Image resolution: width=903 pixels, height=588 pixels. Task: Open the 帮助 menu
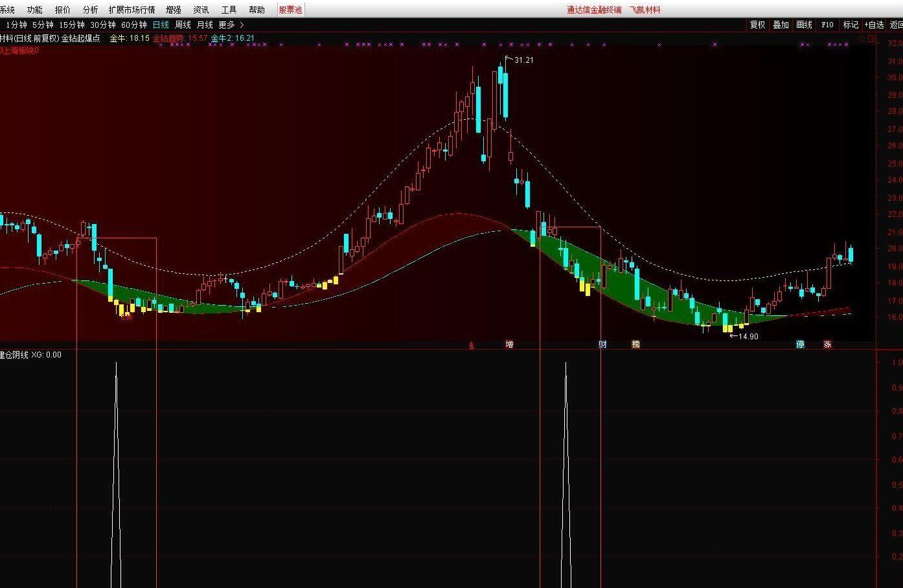257,10
